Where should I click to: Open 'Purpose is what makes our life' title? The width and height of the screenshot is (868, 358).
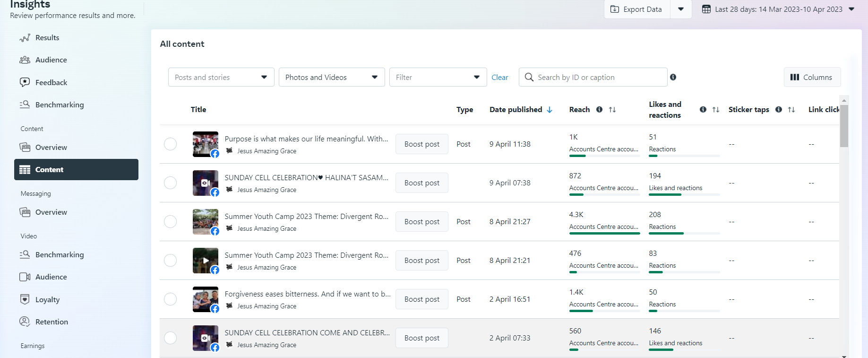click(x=306, y=139)
